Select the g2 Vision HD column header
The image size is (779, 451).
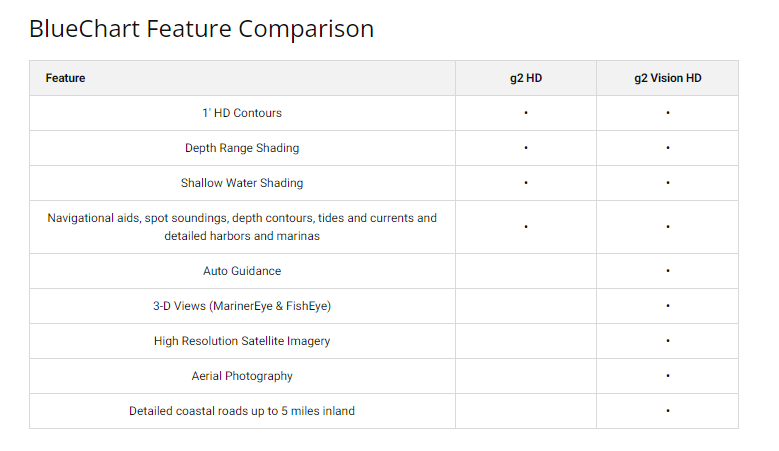667,78
